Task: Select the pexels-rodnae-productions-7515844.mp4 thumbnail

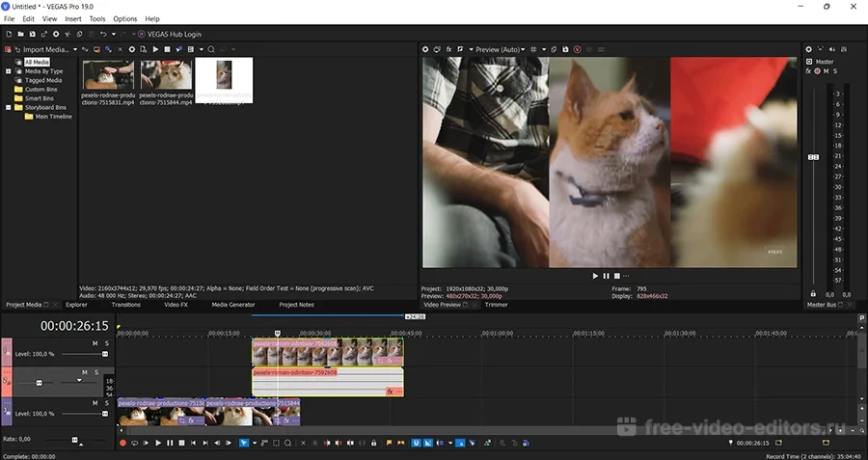Action: tap(166, 75)
